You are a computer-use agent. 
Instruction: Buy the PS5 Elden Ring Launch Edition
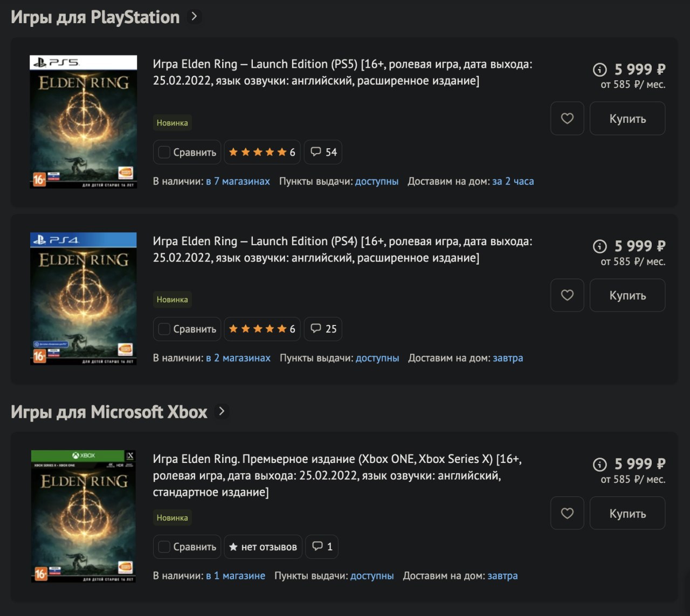click(627, 119)
